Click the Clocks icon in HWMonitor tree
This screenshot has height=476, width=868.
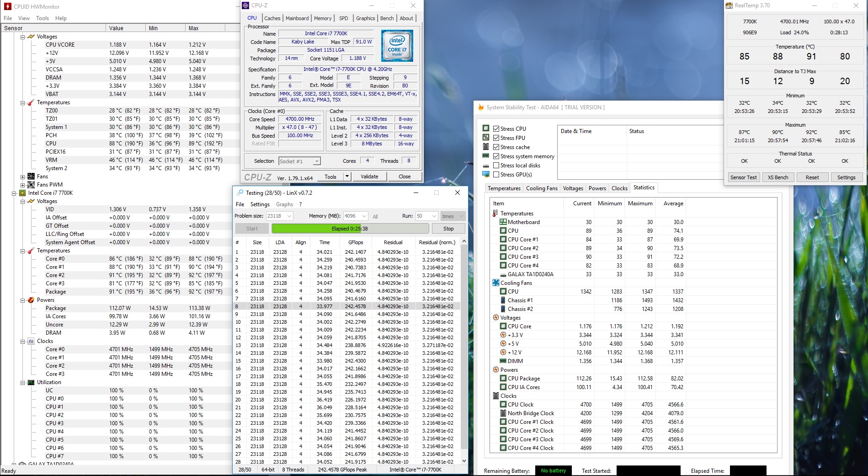pos(31,341)
